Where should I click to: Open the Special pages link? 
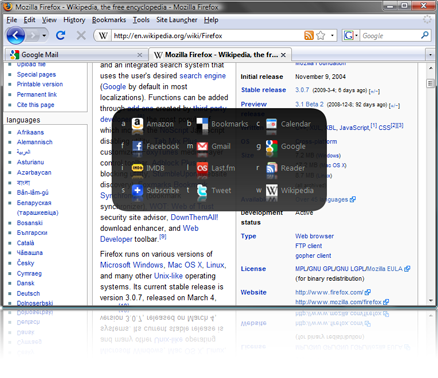point(36,75)
